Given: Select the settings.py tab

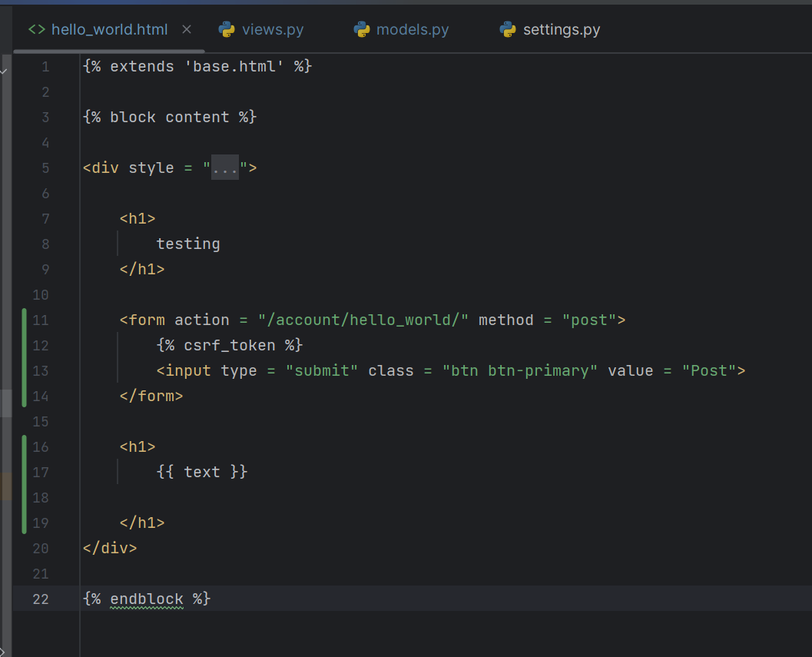Looking at the screenshot, I should [562, 30].
